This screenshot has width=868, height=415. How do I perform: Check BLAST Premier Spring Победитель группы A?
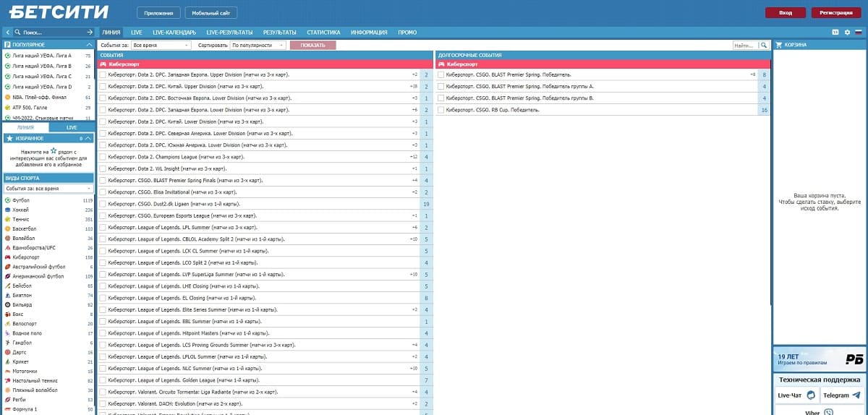pos(441,86)
